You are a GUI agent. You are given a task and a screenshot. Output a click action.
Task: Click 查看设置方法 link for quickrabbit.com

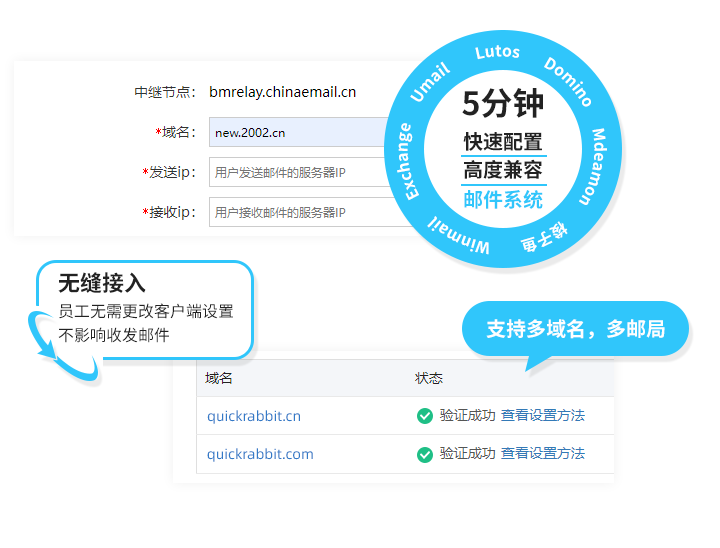tap(542, 454)
